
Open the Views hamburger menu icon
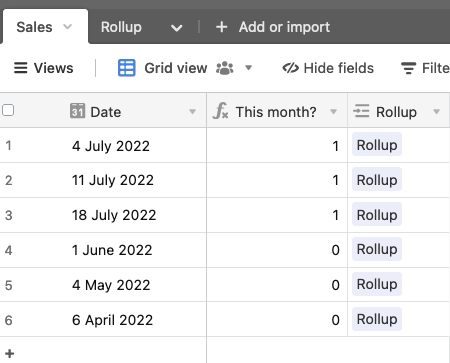20,68
